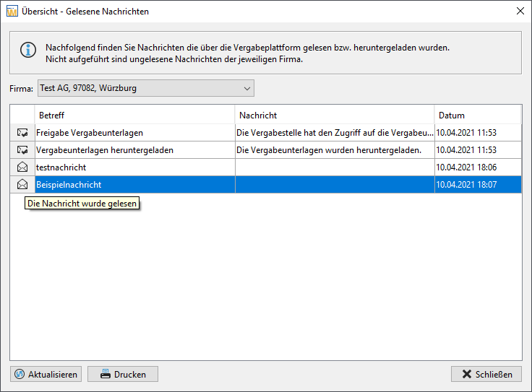Click the Schließen button

486,374
